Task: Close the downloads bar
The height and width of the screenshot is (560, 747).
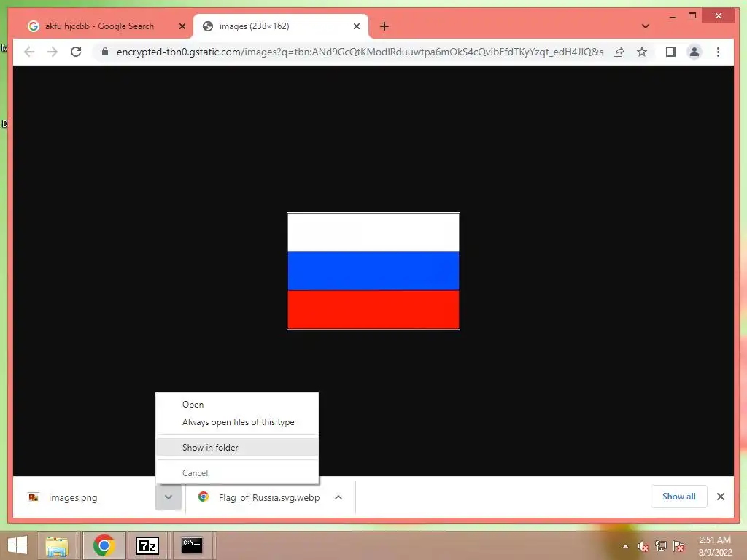Action: (720, 497)
